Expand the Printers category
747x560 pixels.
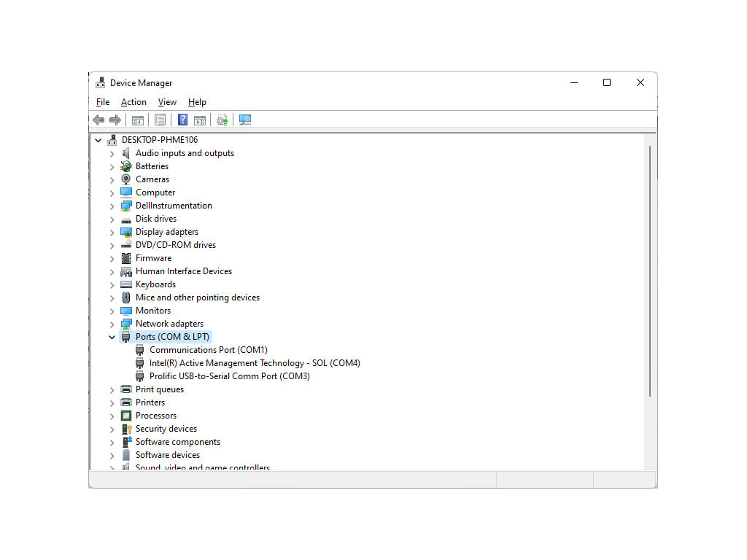[x=112, y=403]
